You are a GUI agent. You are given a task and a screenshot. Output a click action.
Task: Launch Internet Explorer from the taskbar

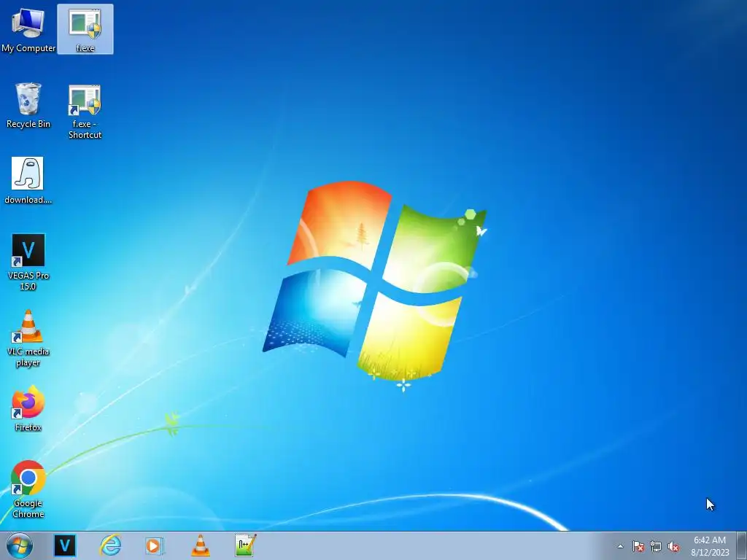110,545
